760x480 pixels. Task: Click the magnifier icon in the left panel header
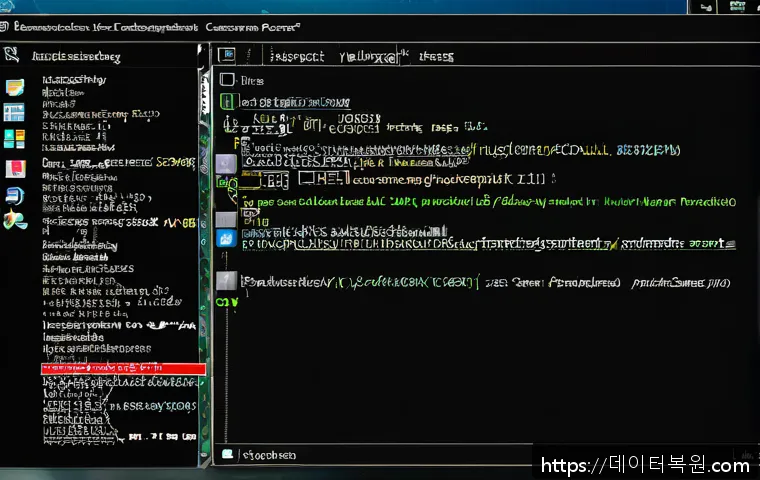pyautogui.click(x=12, y=55)
